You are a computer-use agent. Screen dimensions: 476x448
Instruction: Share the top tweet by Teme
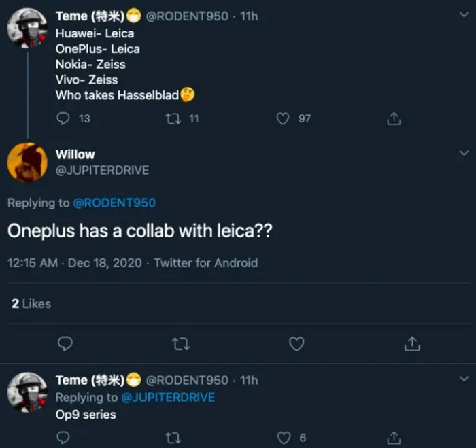(394, 118)
